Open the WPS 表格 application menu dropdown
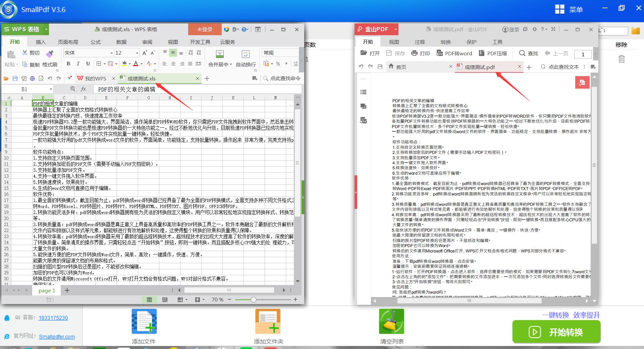 (x=46, y=30)
